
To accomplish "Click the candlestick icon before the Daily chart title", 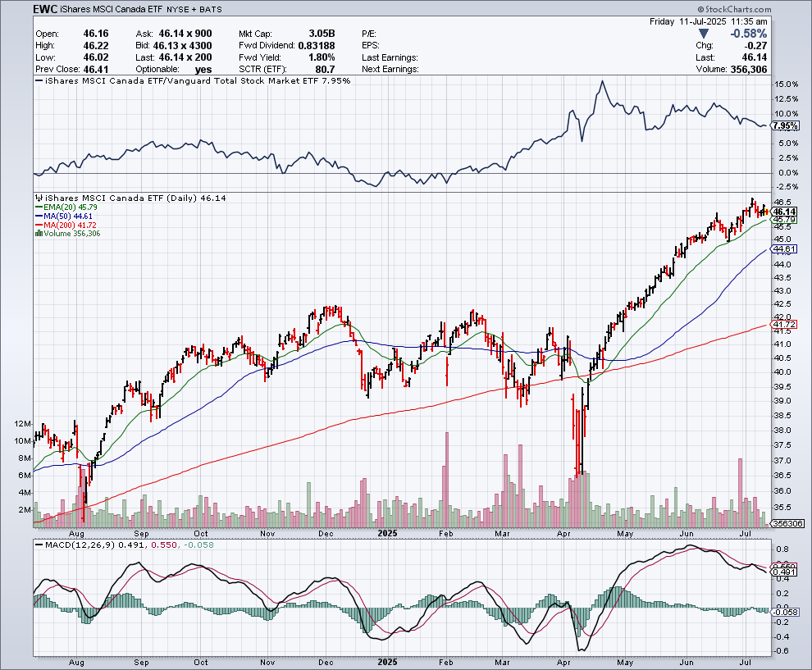I will click(x=39, y=198).
